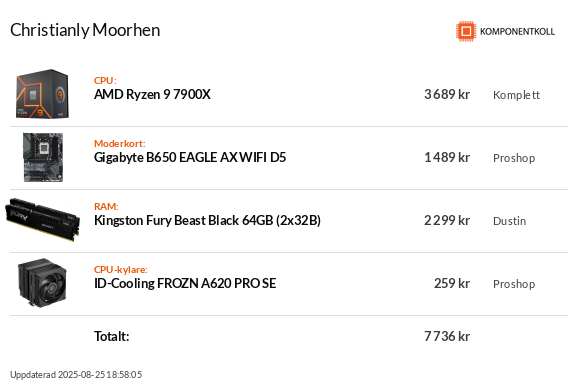Click the Kingston Fury RAM sticks image
This screenshot has width=577, height=388.
coord(43,220)
